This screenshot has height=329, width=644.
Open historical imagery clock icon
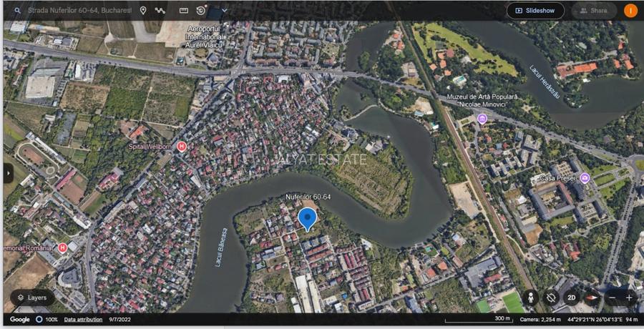click(x=201, y=11)
